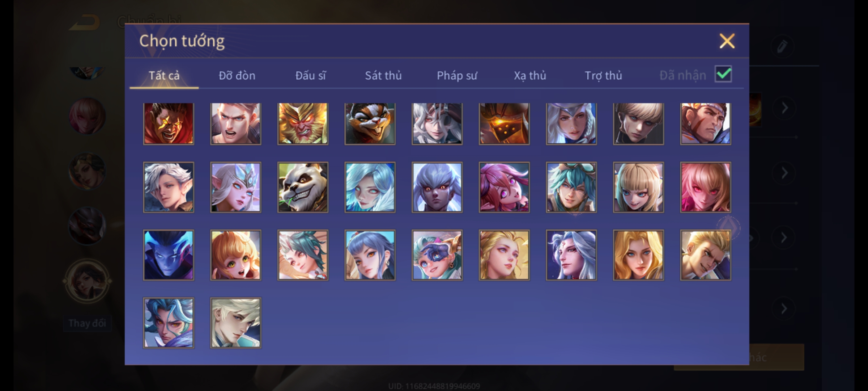
Task: Select the Đấu sĩ category tab
Action: (310, 75)
